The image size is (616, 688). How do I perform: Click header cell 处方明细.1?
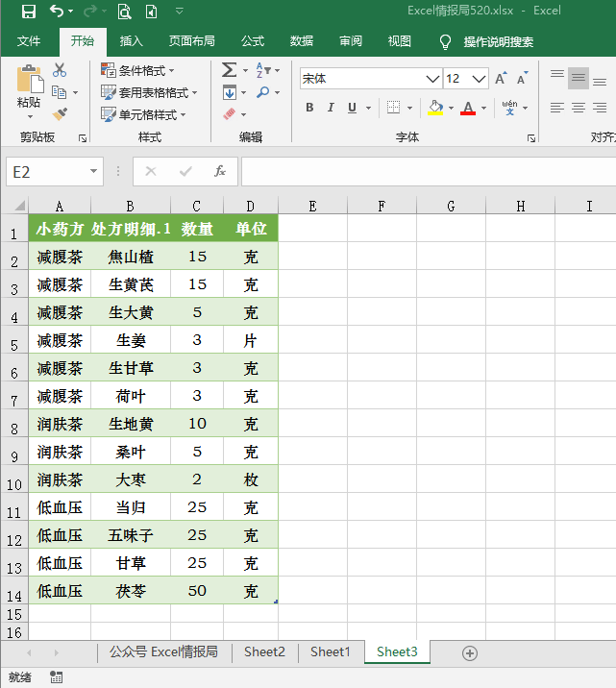(x=131, y=228)
